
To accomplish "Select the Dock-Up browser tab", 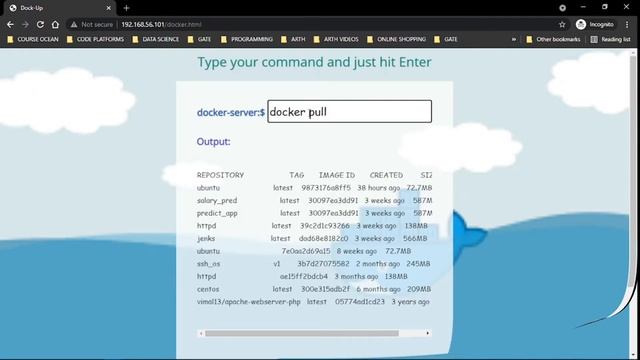I will (60, 8).
